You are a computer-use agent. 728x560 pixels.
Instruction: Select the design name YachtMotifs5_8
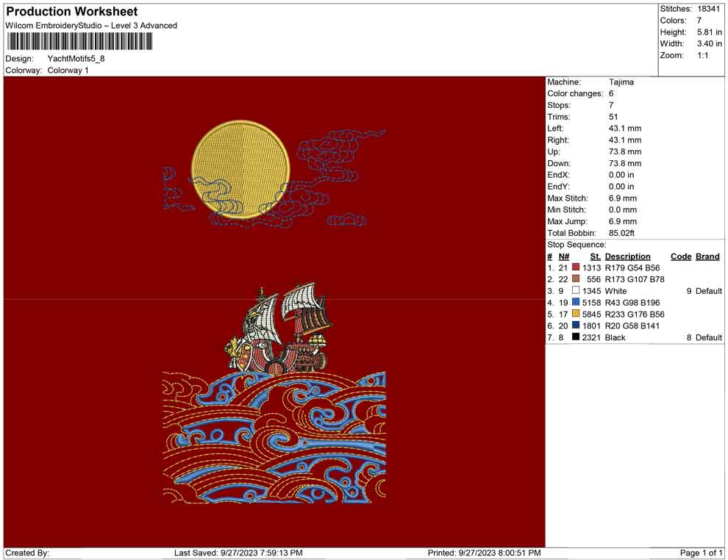[77, 60]
